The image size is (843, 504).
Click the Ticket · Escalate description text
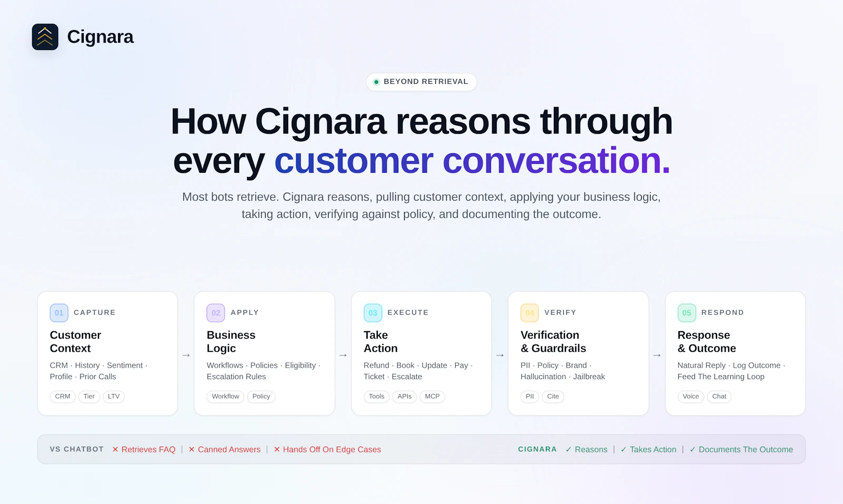tap(393, 377)
